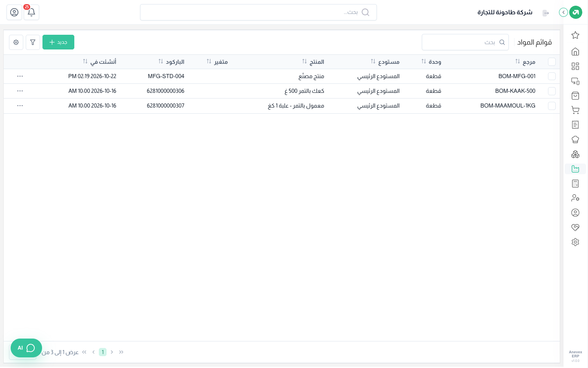Screen dimensions: 588x368
Task: Open the chef hat icon in sidebar
Action: pos(575,139)
